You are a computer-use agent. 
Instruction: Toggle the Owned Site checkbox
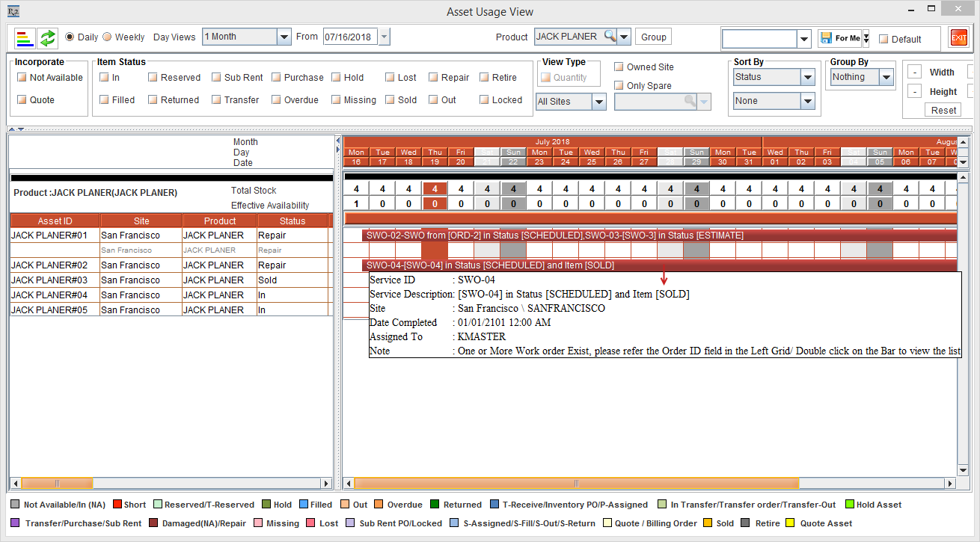coord(619,67)
